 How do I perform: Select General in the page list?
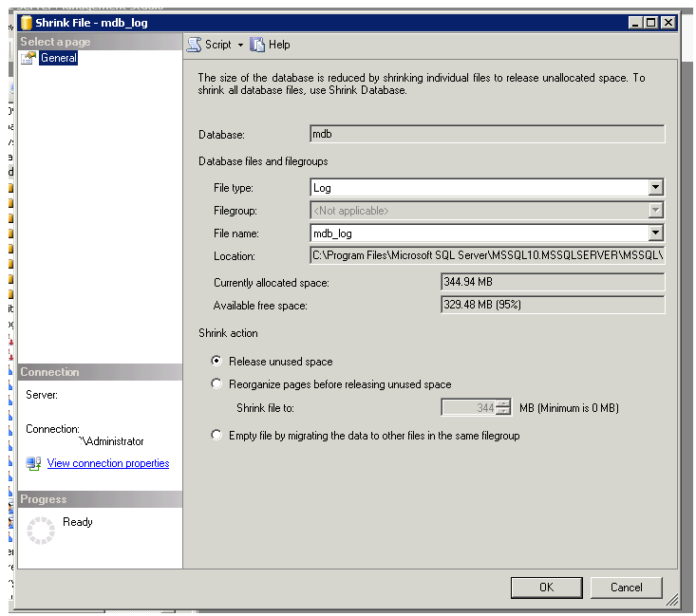[x=59, y=59]
